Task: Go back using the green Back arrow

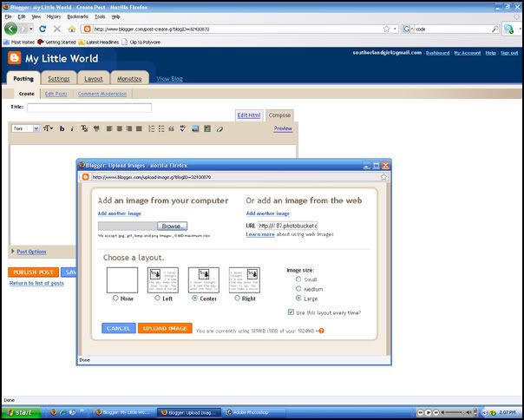Action: click(10, 30)
